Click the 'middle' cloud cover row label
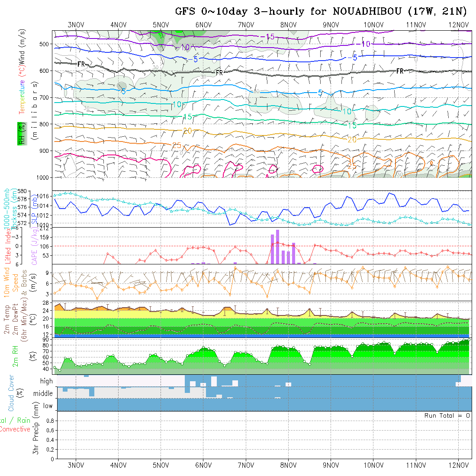 tap(43, 394)
